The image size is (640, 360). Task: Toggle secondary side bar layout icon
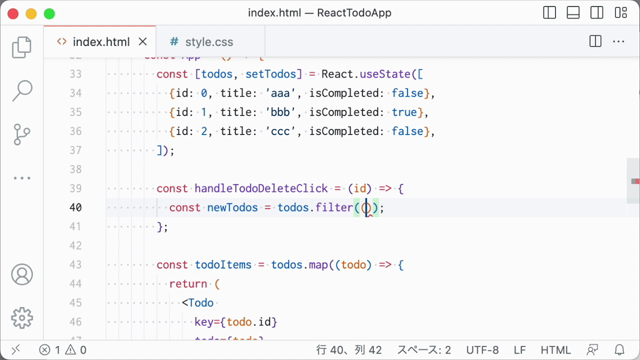[597, 13]
